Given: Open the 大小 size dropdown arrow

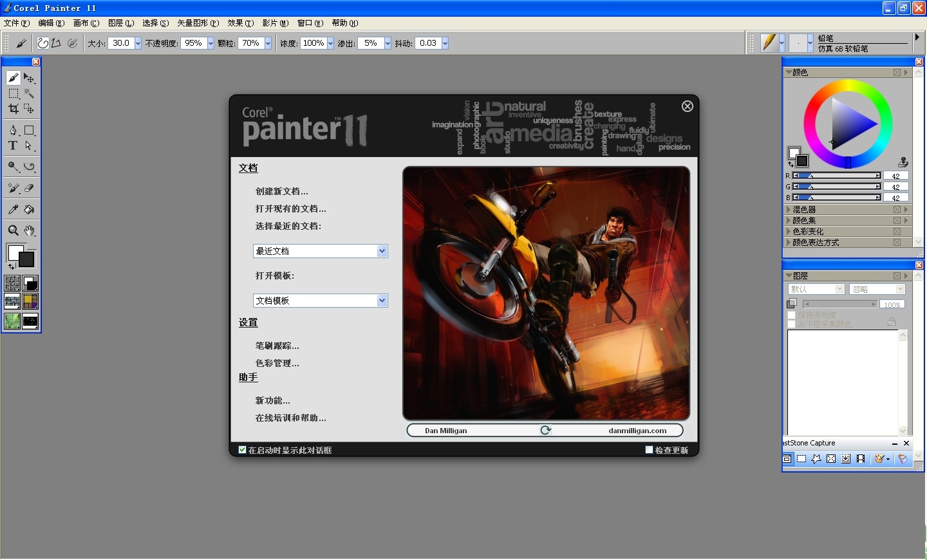Looking at the screenshot, I should pyautogui.click(x=138, y=43).
